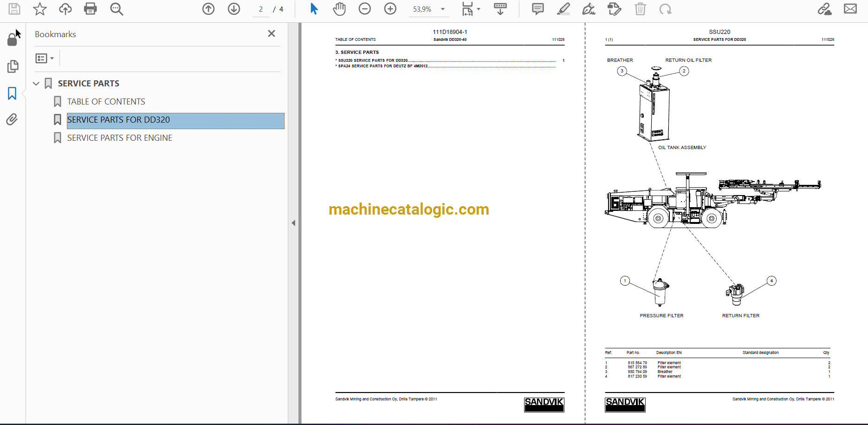Click the page number input field
868x425 pixels.
click(261, 9)
